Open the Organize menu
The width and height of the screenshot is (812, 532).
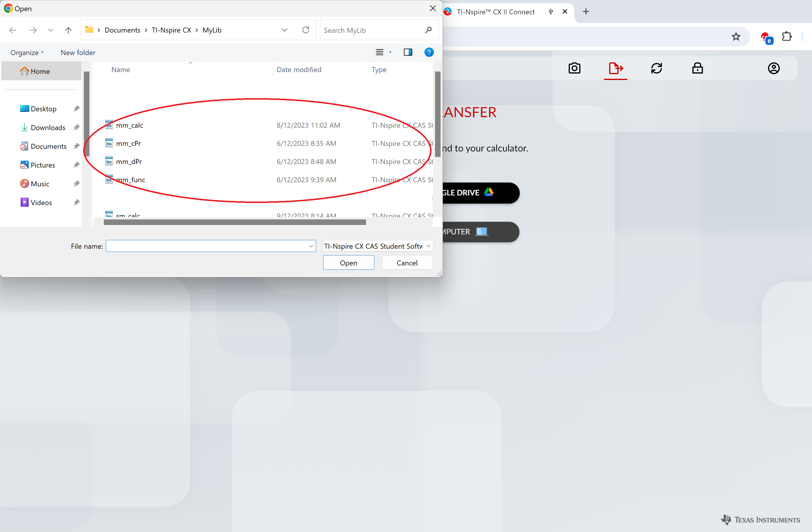(x=27, y=52)
